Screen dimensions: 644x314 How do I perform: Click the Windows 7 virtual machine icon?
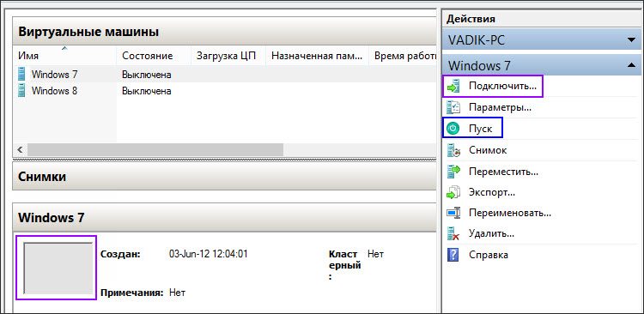(x=21, y=75)
